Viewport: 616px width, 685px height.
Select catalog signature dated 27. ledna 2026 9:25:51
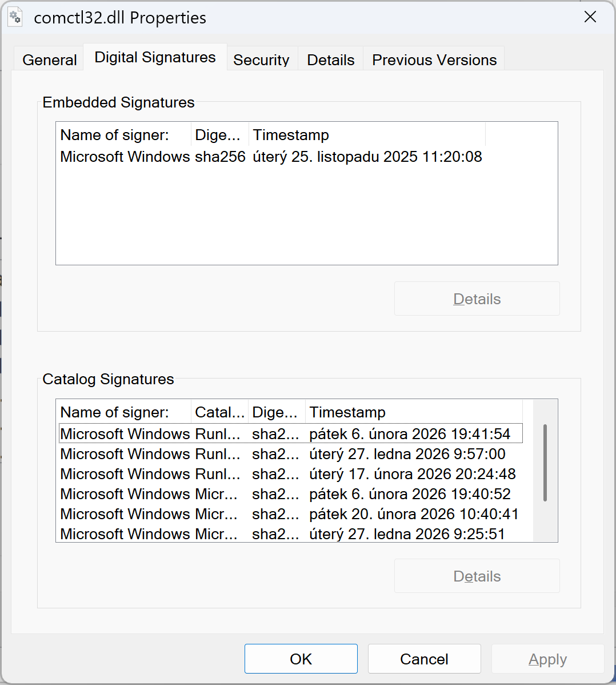[x=291, y=533]
